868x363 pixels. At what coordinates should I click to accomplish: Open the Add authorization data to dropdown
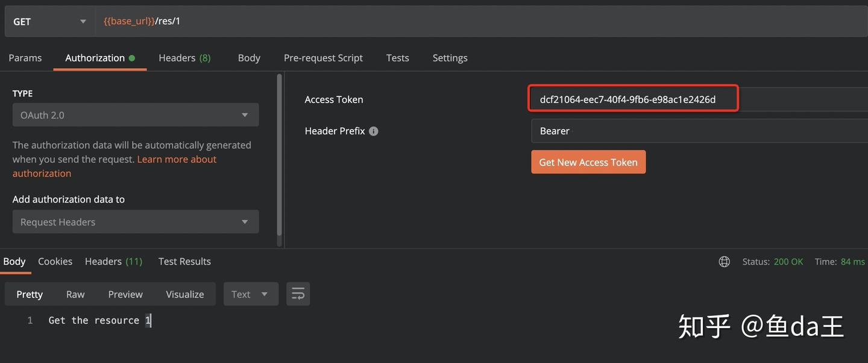[x=135, y=221]
